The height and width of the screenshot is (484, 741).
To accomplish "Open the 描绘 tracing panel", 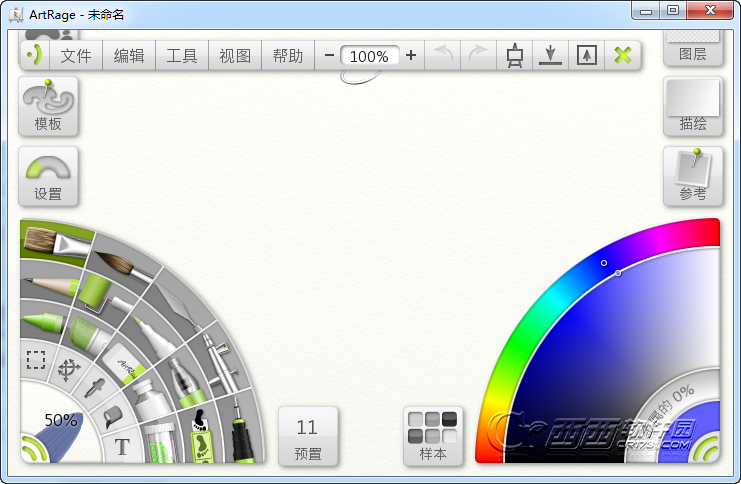I will click(693, 106).
